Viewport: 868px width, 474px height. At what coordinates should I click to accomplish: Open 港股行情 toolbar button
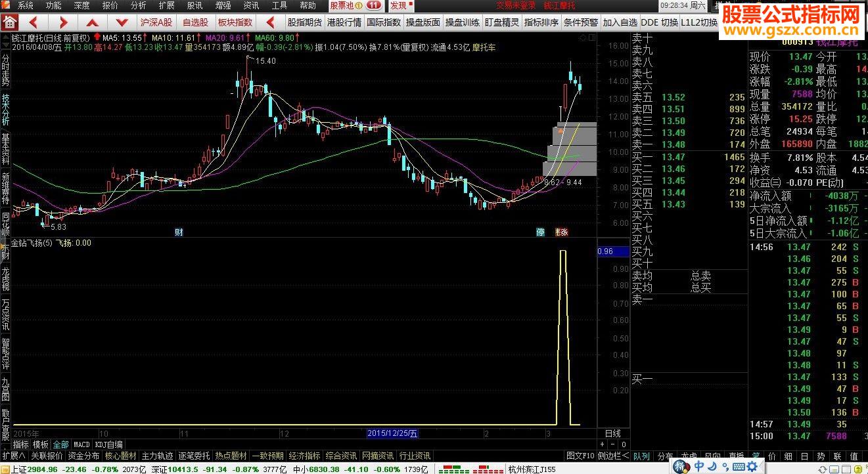[x=344, y=22]
